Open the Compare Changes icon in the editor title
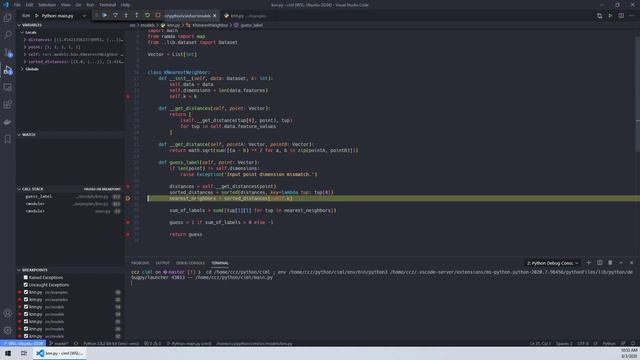 [600, 16]
